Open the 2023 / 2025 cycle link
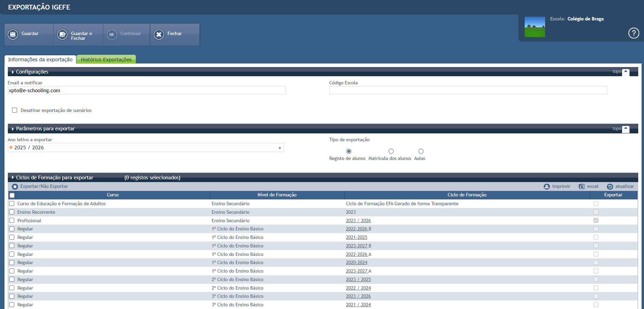Screen dimensions: 644x309 pyautogui.click(x=358, y=280)
